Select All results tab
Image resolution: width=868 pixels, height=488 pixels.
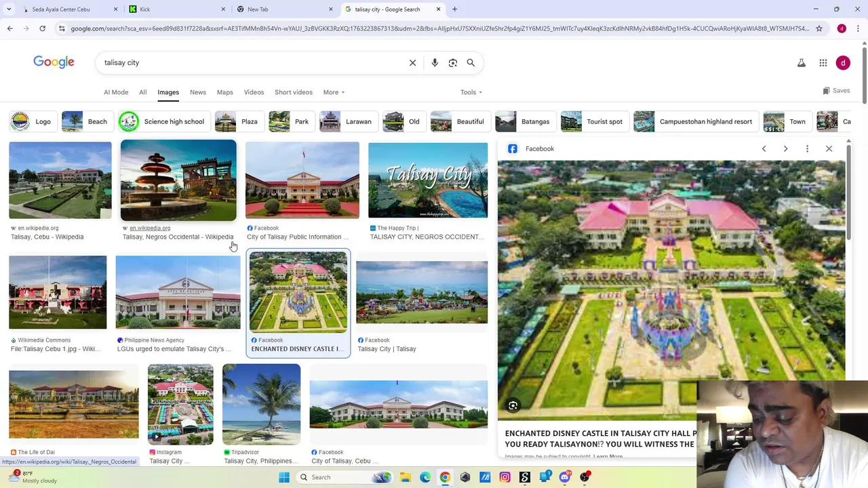point(142,92)
